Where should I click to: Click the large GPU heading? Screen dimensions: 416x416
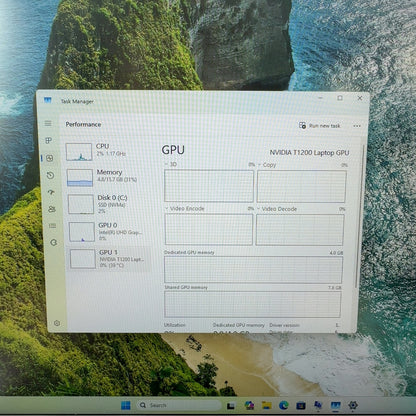173,150
